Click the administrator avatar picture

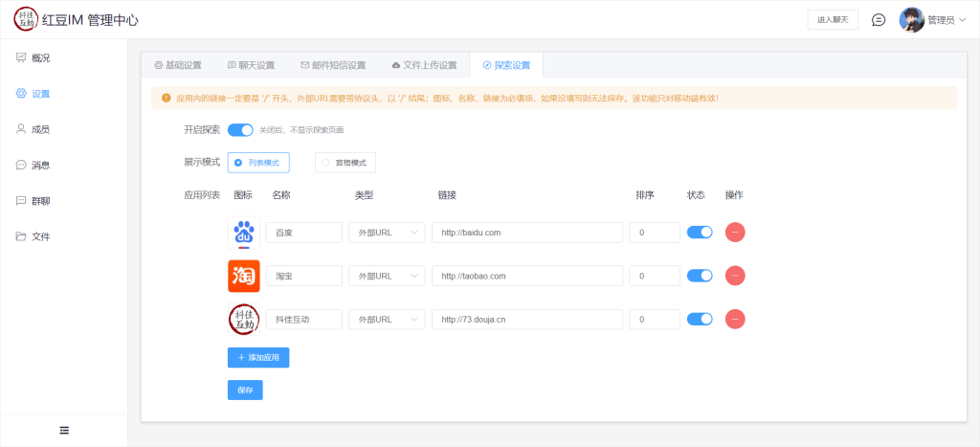click(911, 20)
